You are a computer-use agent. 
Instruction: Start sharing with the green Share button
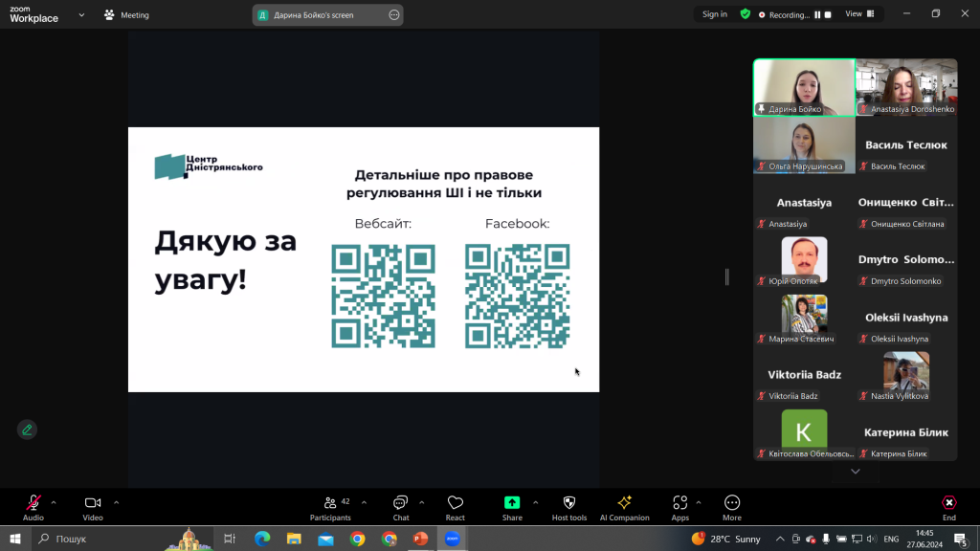[x=512, y=508]
